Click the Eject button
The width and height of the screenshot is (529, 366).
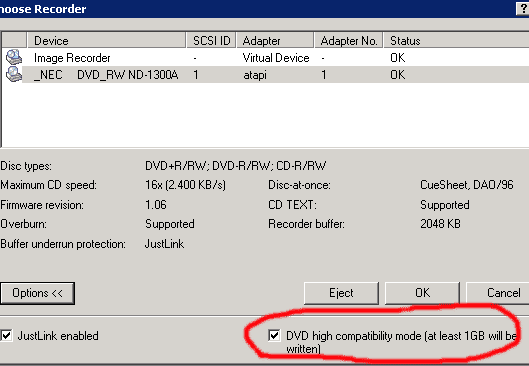pyautogui.click(x=341, y=293)
